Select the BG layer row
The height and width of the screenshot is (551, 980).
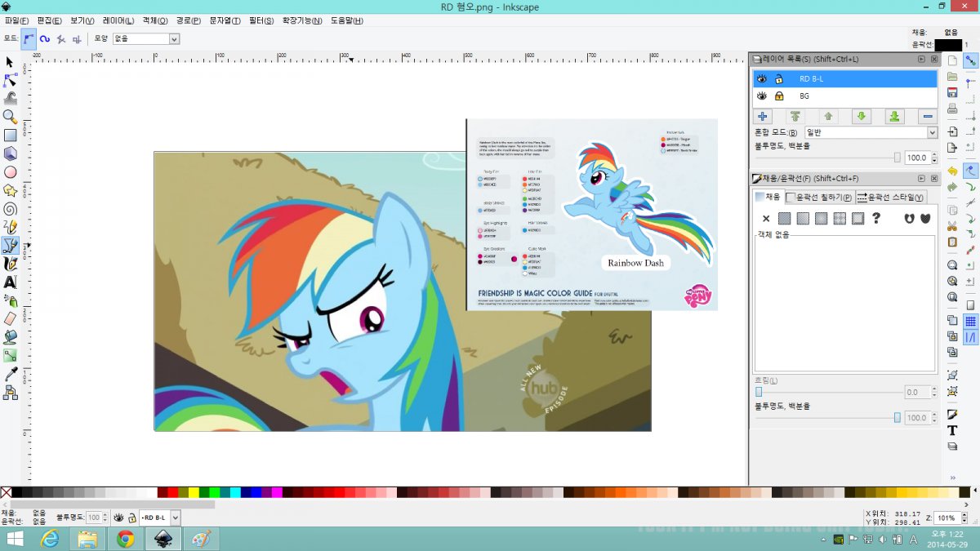click(x=844, y=96)
